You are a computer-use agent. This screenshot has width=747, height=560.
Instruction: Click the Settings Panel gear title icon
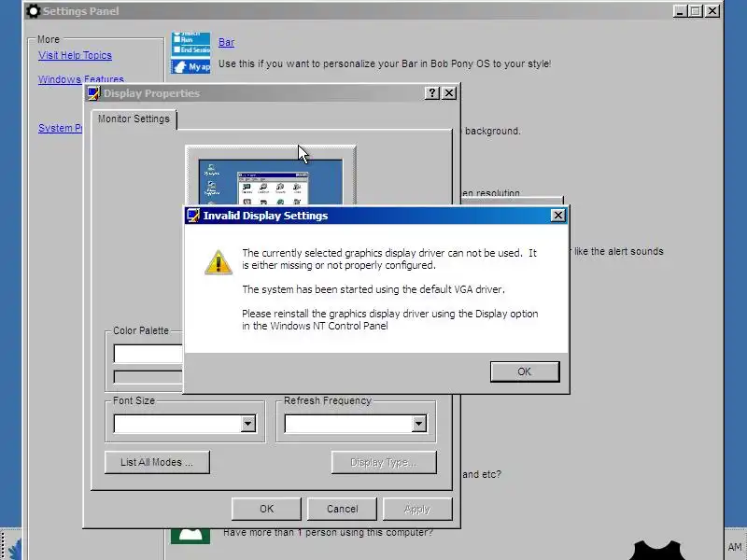[x=34, y=11]
